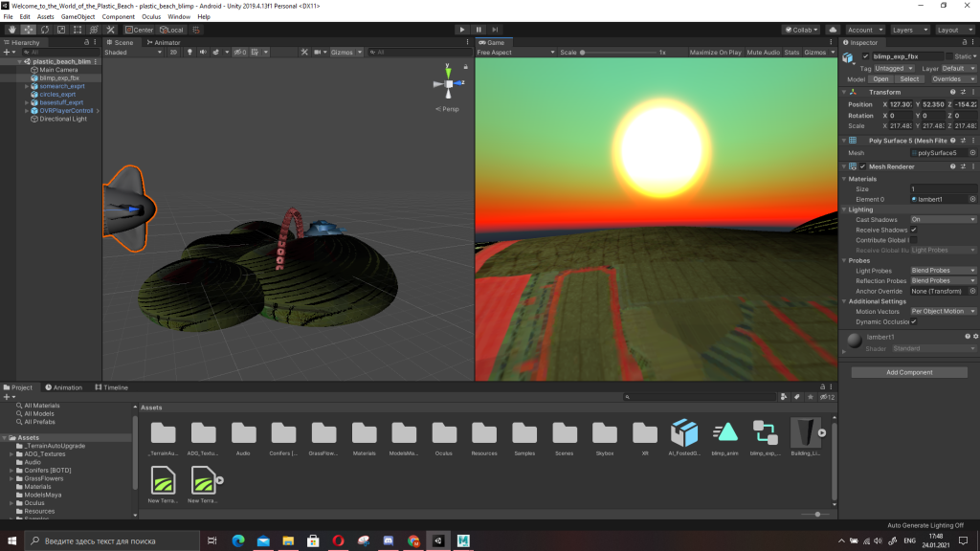Toggle the Static checkbox in Inspector
The image size is (980, 551).
949,56
